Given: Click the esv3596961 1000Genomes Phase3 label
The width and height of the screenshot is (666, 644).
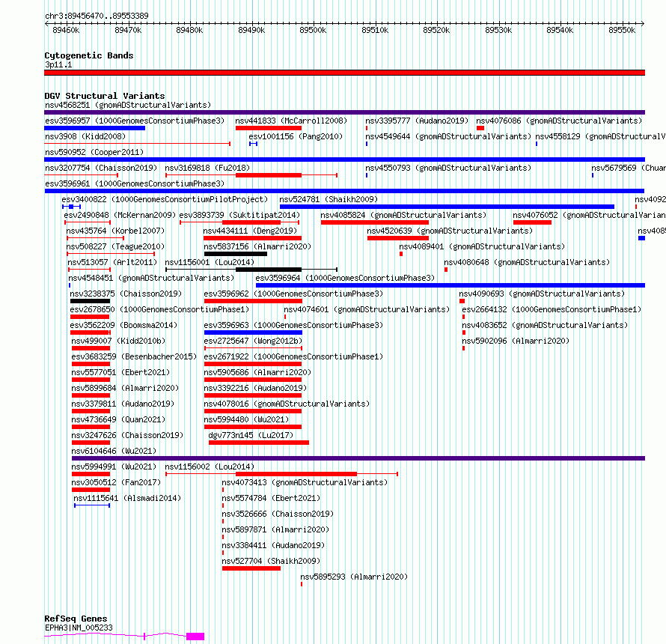Looking at the screenshot, I should click(x=135, y=183).
